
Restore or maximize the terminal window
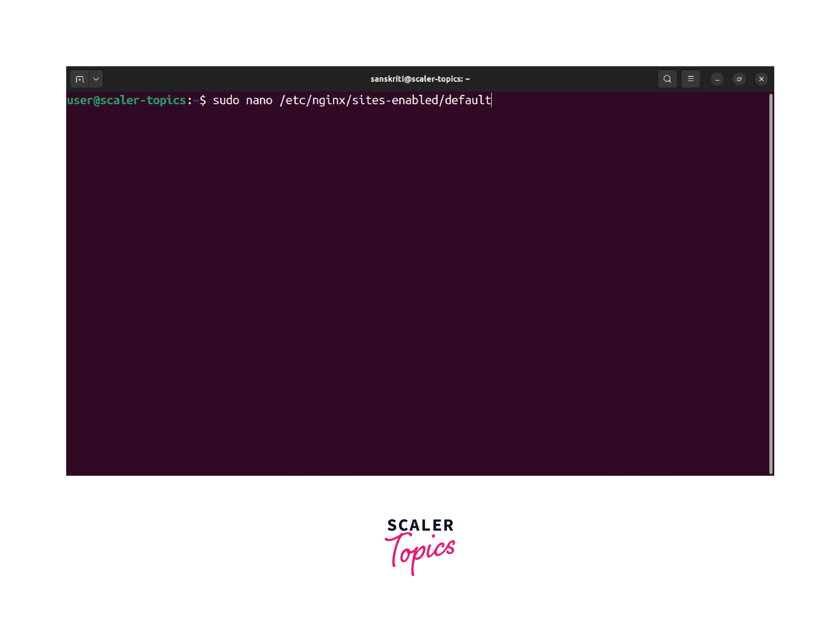click(739, 79)
